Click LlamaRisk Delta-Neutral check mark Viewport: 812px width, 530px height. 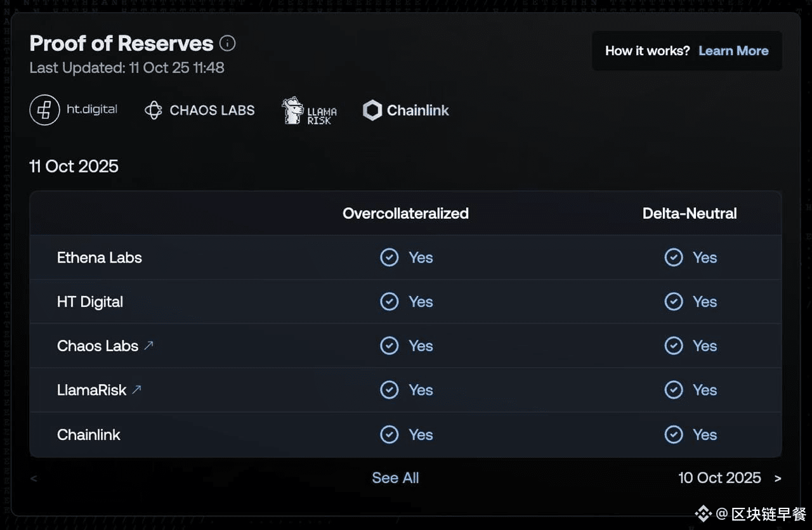tap(673, 390)
